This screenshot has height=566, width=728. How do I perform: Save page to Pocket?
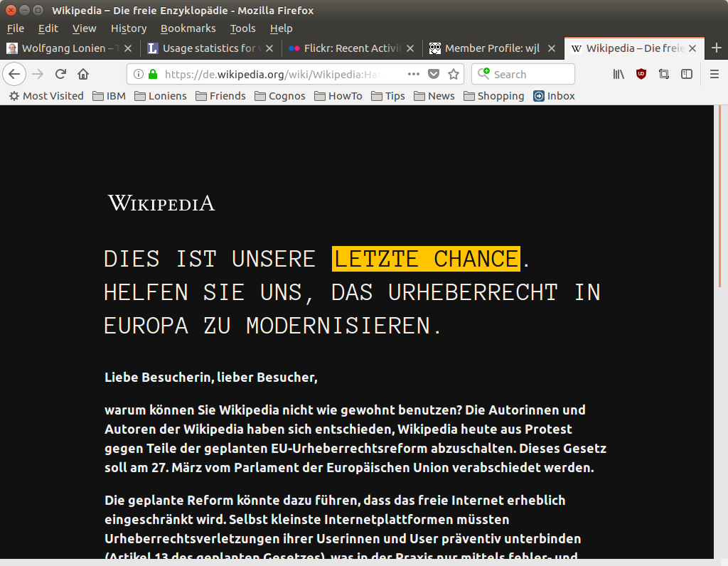pyautogui.click(x=434, y=74)
